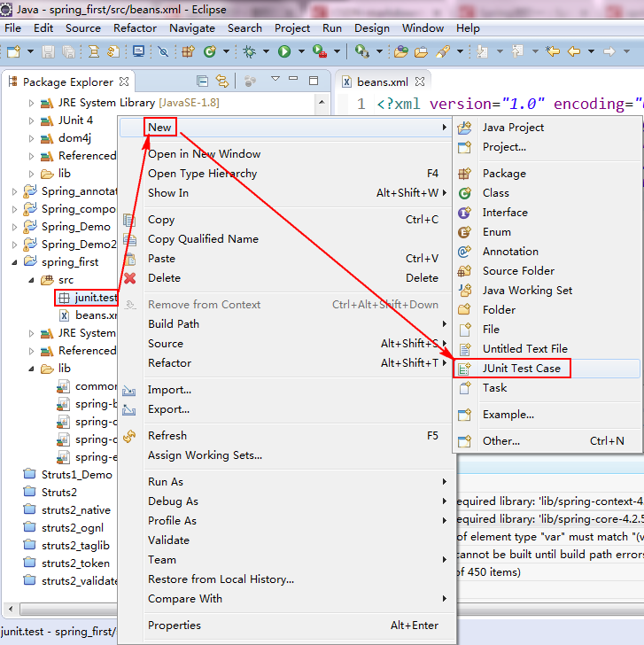644x645 pixels.
Task: Click the green Run button icon
Action: click(x=284, y=51)
